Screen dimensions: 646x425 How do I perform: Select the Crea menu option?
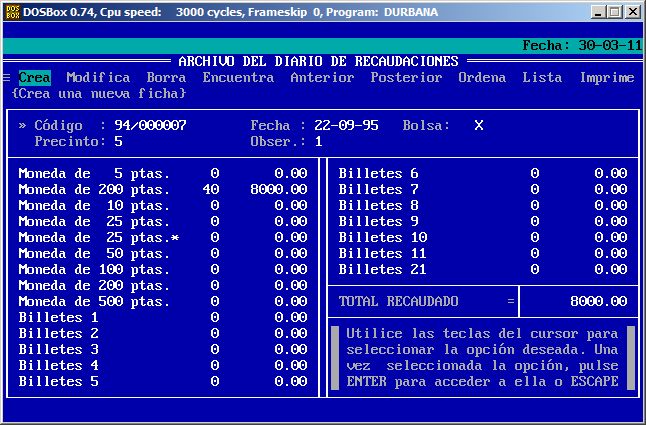click(x=34, y=77)
